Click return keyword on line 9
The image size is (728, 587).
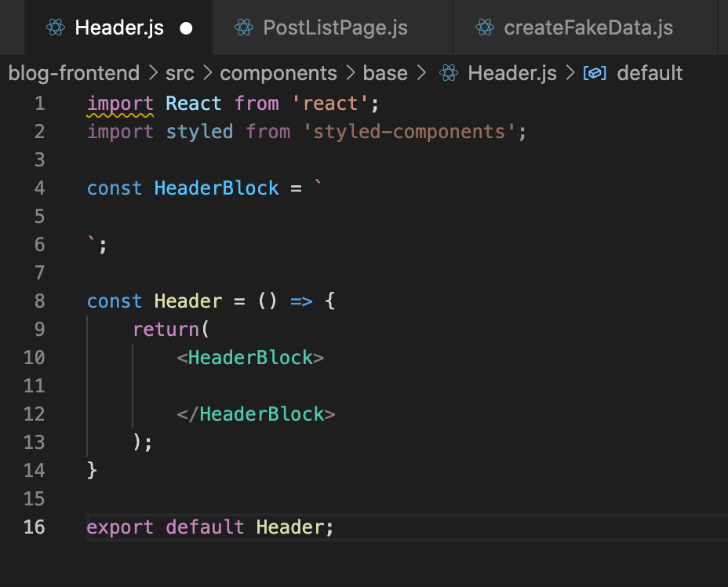click(x=166, y=330)
